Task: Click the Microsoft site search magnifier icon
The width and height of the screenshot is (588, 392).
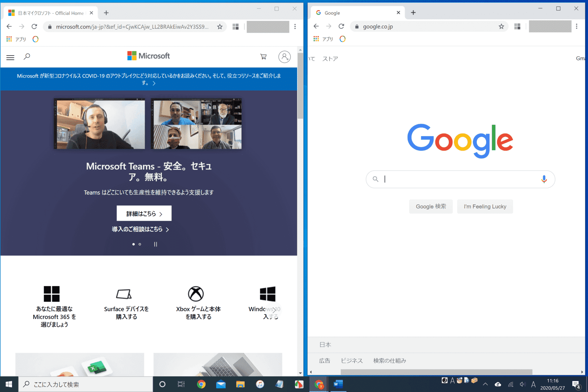Action: click(x=27, y=57)
